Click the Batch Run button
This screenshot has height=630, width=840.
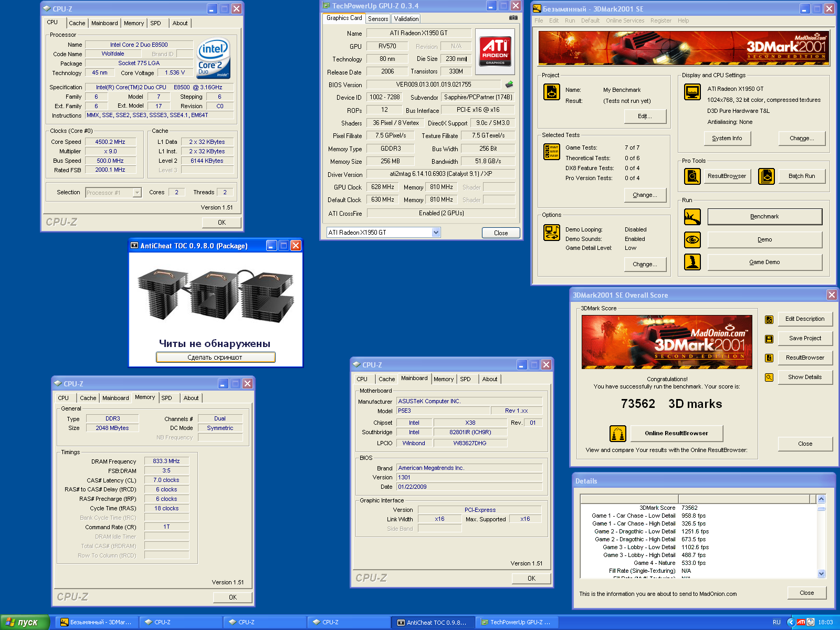[x=802, y=176]
